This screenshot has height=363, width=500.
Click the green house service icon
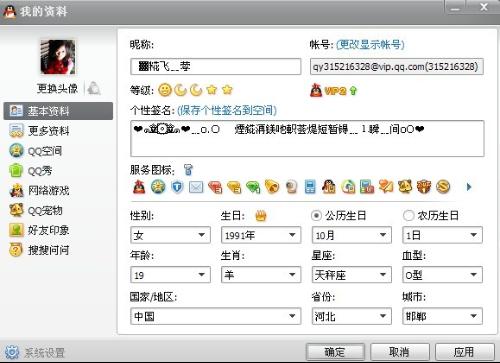(348, 187)
